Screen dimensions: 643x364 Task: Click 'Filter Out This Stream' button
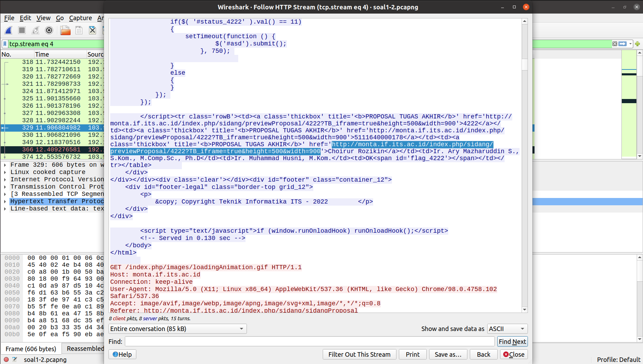point(359,354)
